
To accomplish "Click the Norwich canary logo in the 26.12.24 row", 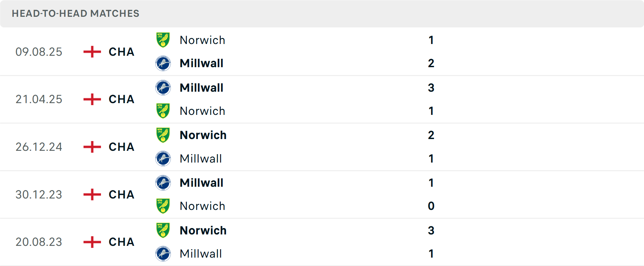I will coord(163,135).
